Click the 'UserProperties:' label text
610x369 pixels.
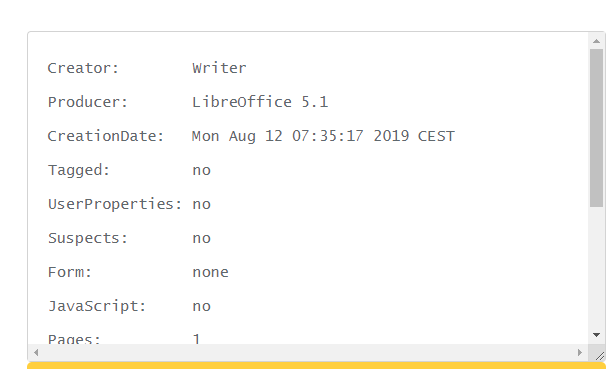[115, 204]
